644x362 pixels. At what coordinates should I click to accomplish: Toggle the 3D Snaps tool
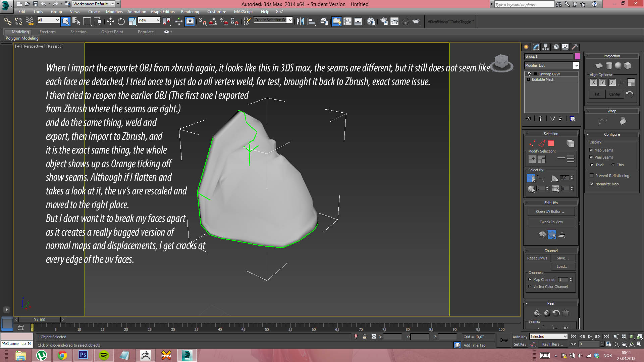pos(202,21)
